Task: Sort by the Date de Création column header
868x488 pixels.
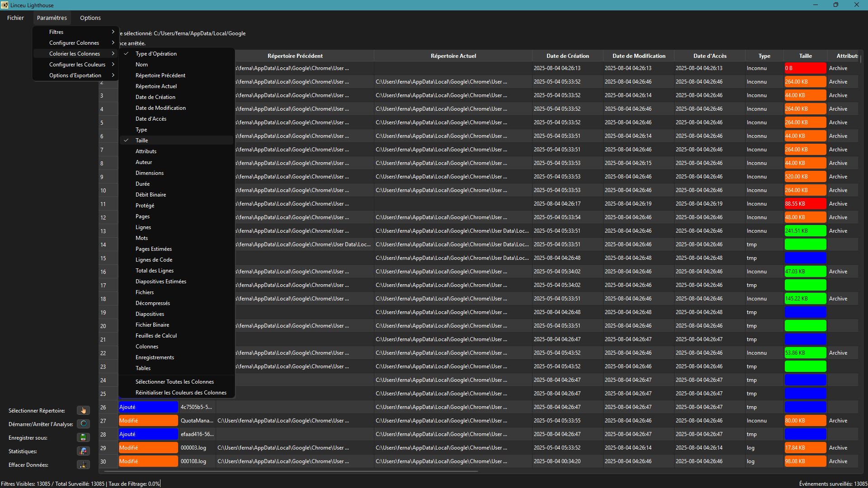Action: 567,56
